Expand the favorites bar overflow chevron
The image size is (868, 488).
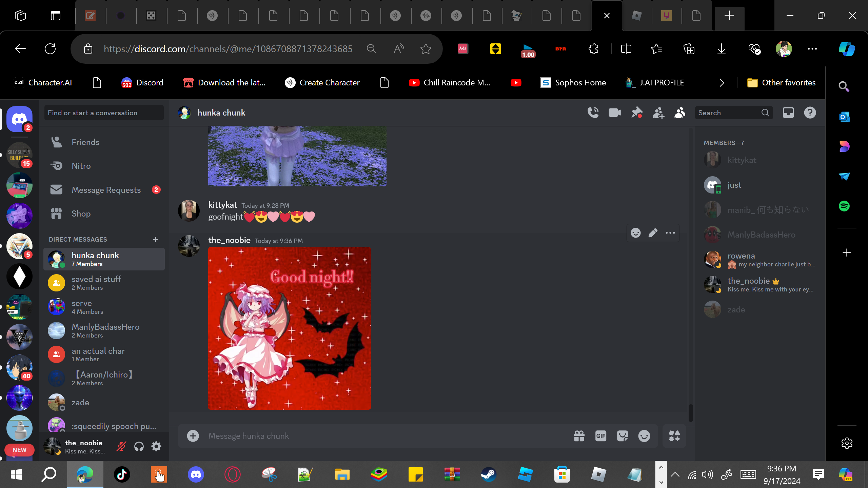pyautogui.click(x=722, y=83)
